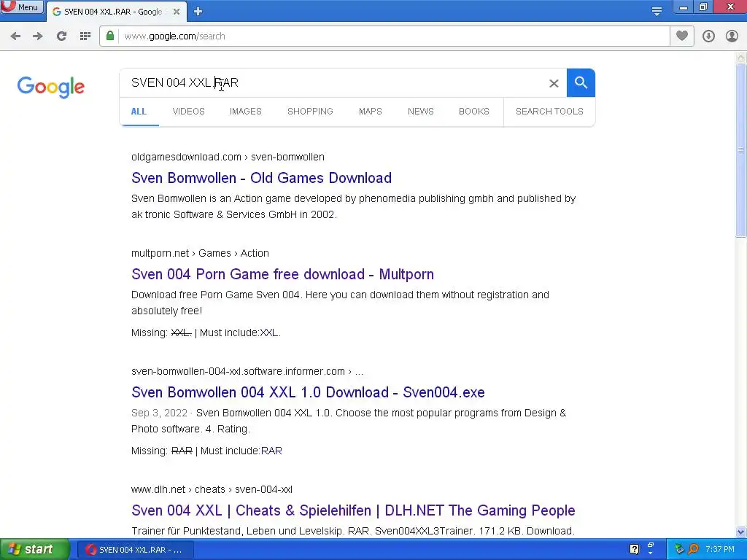Open Sven 004 XXL Cheats DLH.NET result
747x560 pixels.
(353, 510)
